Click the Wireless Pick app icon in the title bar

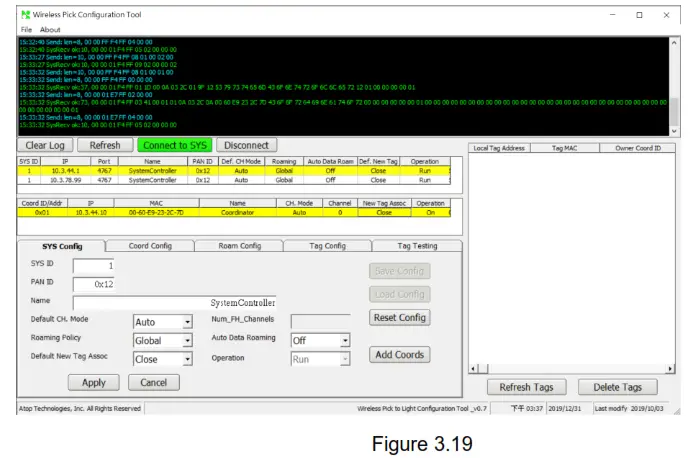[26, 15]
